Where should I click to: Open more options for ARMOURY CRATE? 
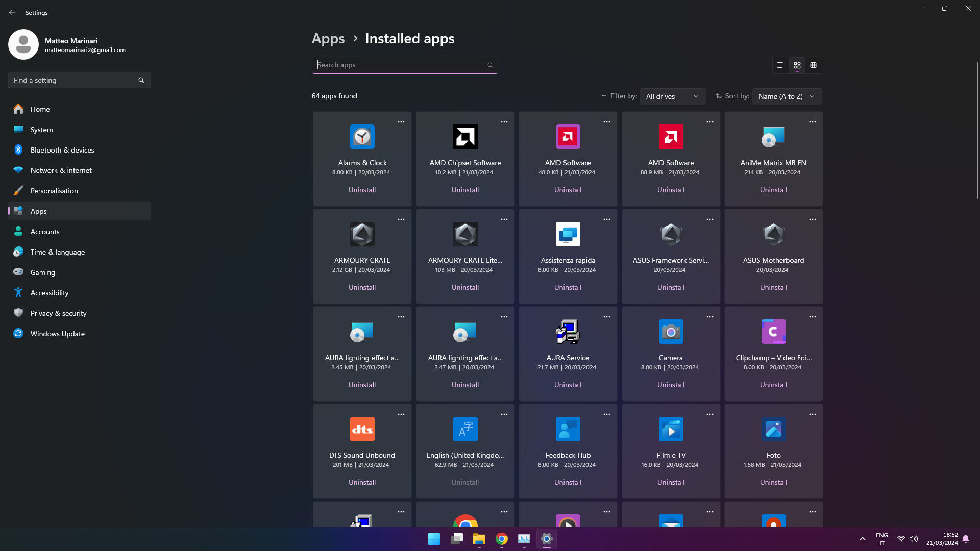(401, 219)
